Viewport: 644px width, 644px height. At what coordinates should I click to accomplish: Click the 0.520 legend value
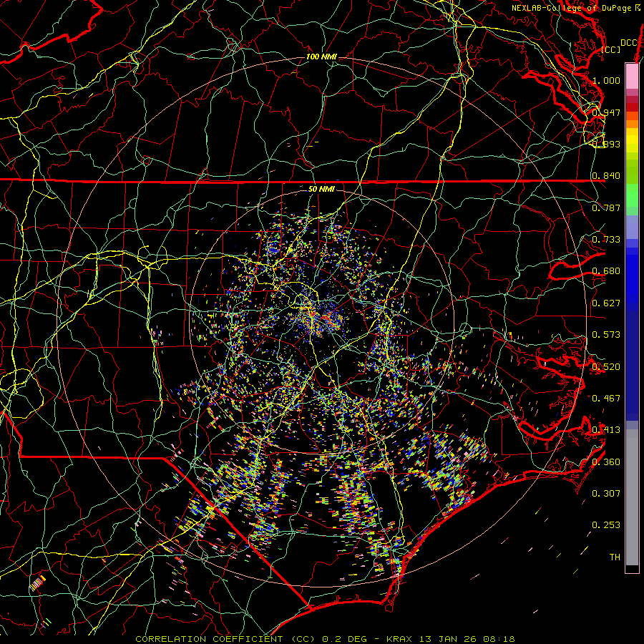pyautogui.click(x=606, y=367)
